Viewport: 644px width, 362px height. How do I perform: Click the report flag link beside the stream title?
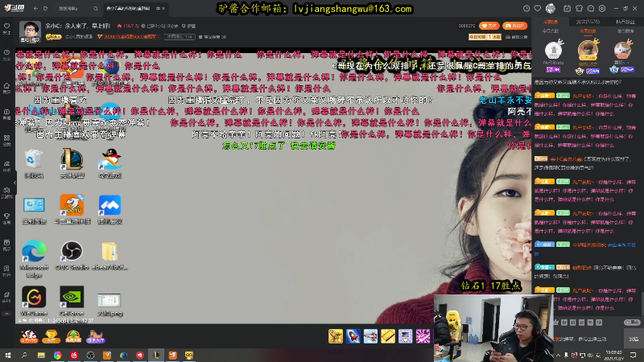tap(189, 26)
